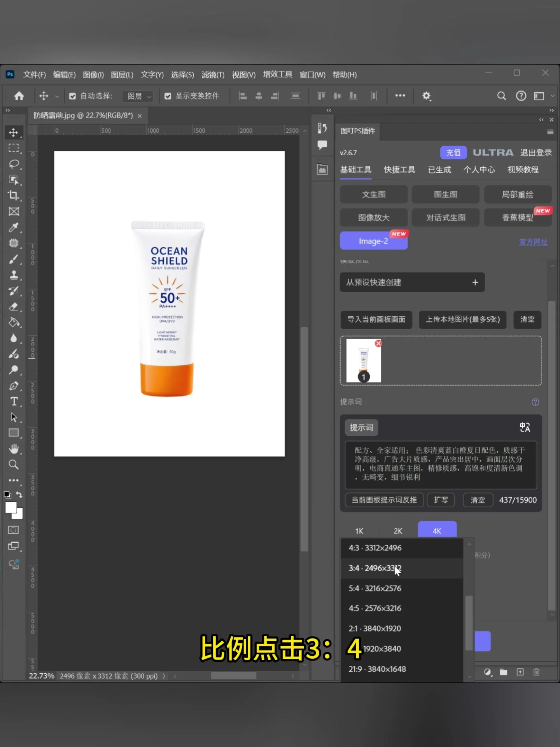The width and height of the screenshot is (560, 747).
Task: Select the History Brush tool
Action: 14,291
